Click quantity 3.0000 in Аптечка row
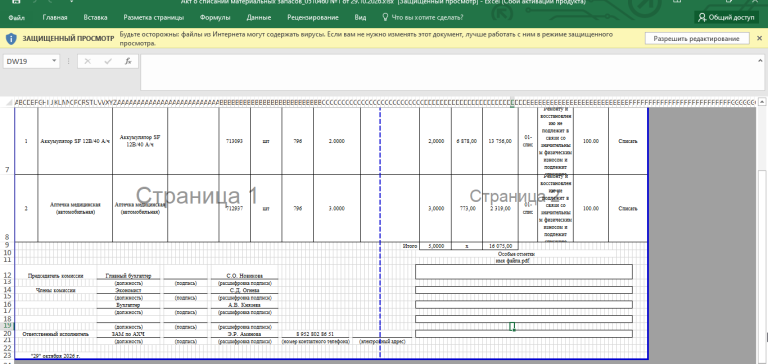 click(336, 208)
